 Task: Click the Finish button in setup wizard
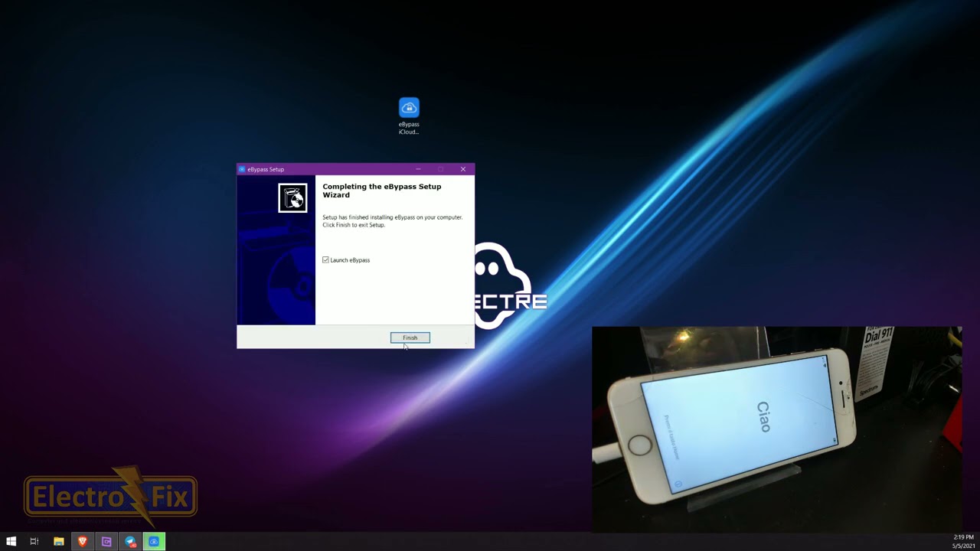(x=410, y=337)
